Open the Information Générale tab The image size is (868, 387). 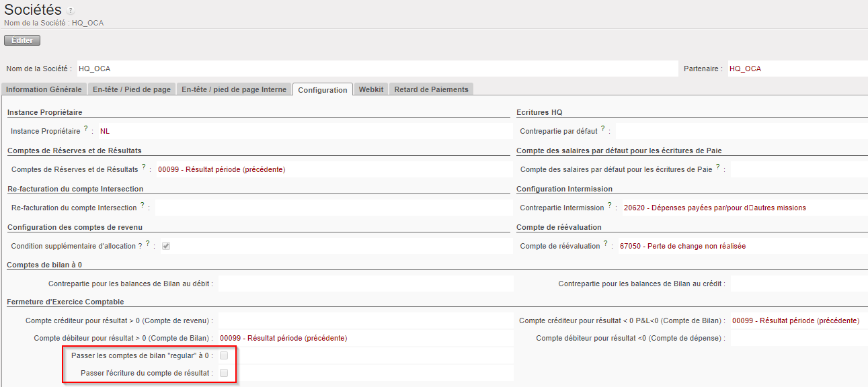44,89
